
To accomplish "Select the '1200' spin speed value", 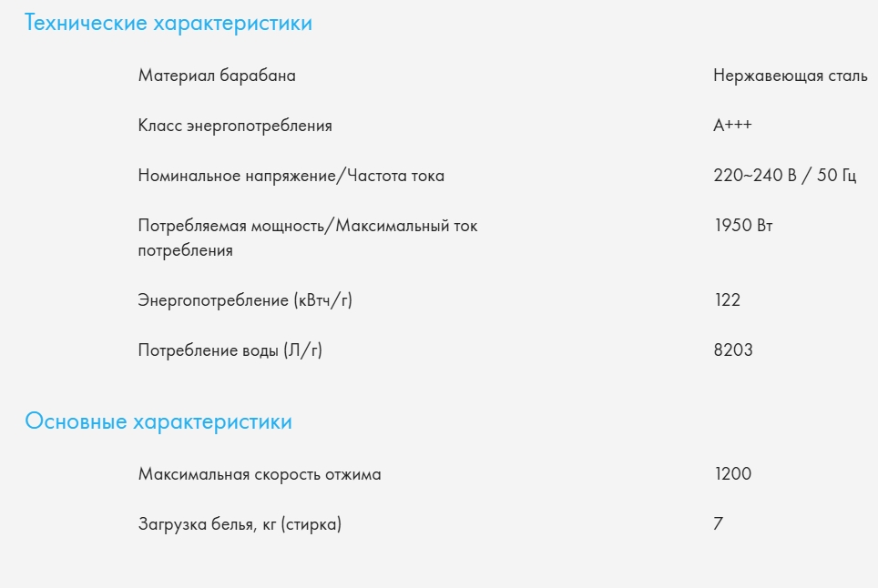I will 733,474.
